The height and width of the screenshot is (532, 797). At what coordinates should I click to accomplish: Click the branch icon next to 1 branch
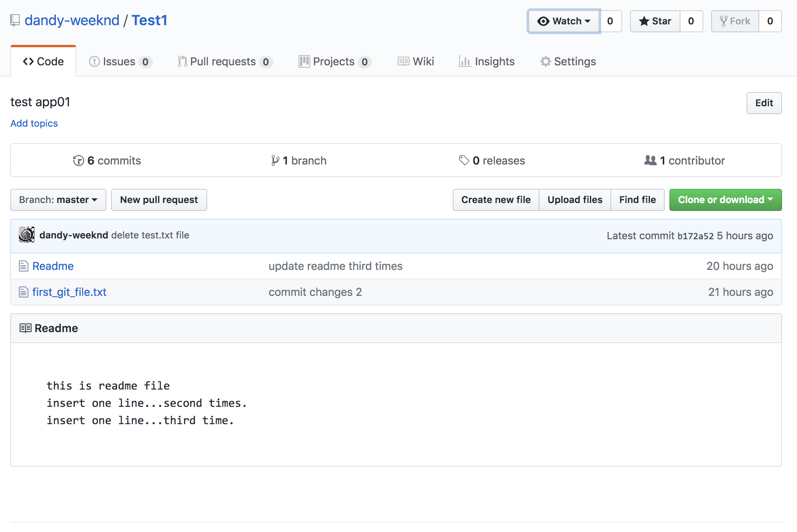tap(275, 161)
